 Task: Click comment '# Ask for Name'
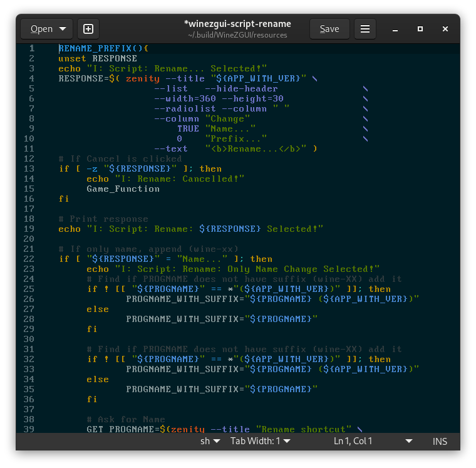coord(126,419)
